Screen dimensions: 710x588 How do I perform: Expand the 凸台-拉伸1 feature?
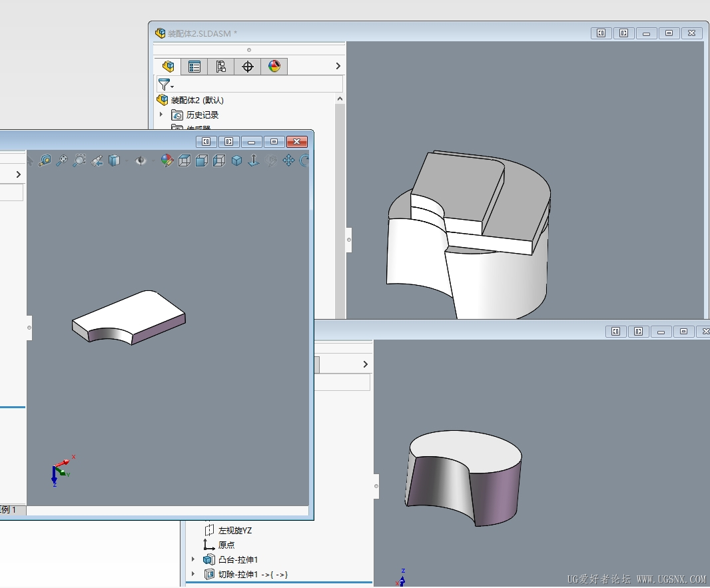coord(194,559)
